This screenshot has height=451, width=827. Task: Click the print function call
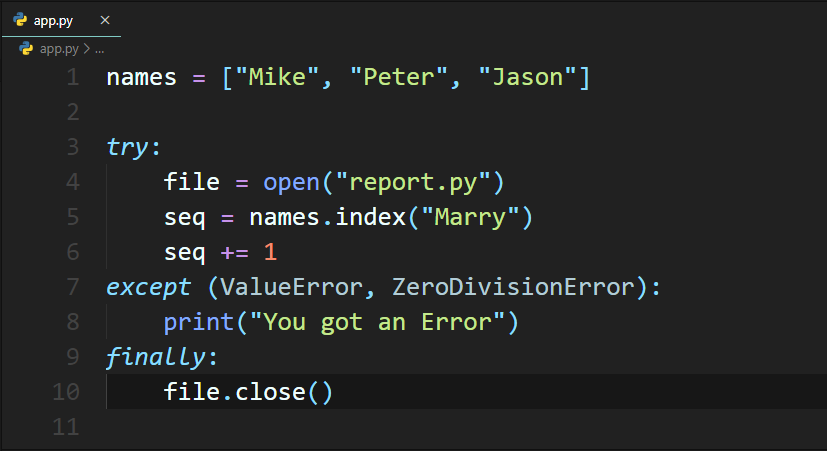pos(199,322)
